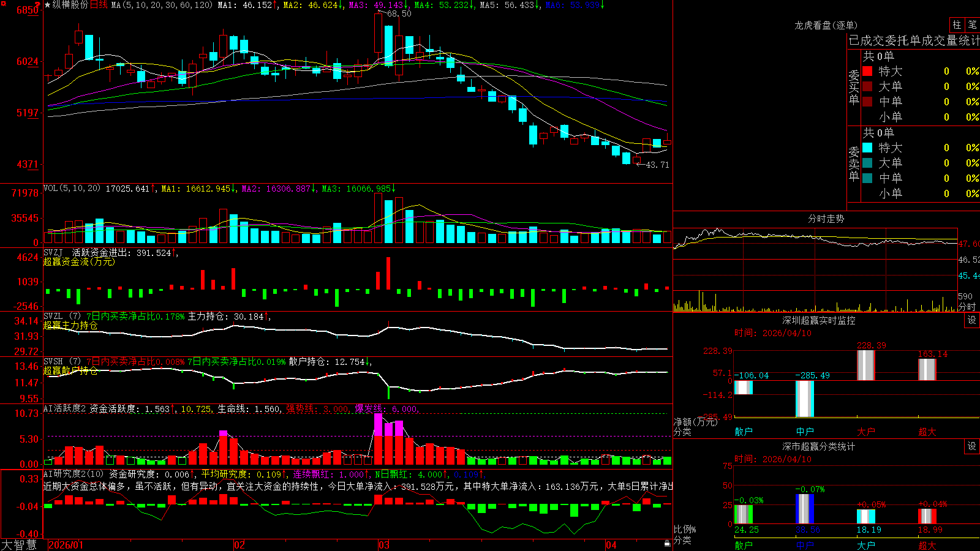Click the 超大 net amount bar 163.14
Image resolution: width=980 pixels, height=551 pixels.
(x=927, y=369)
